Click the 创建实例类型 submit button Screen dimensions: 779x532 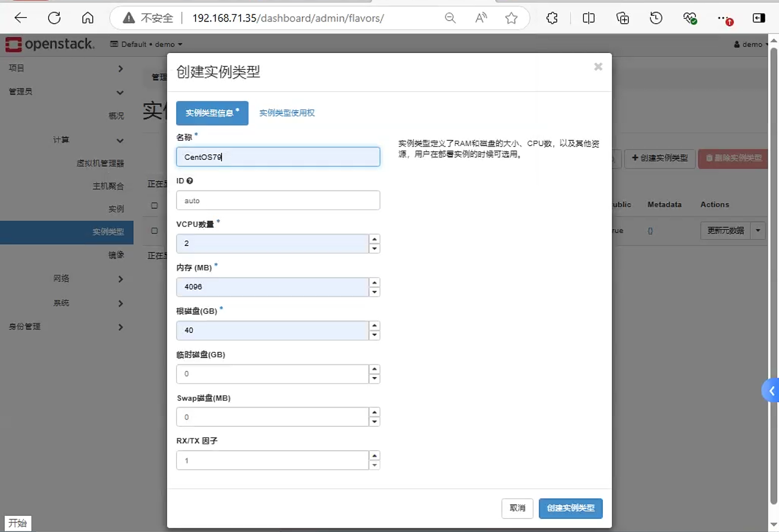pos(571,508)
